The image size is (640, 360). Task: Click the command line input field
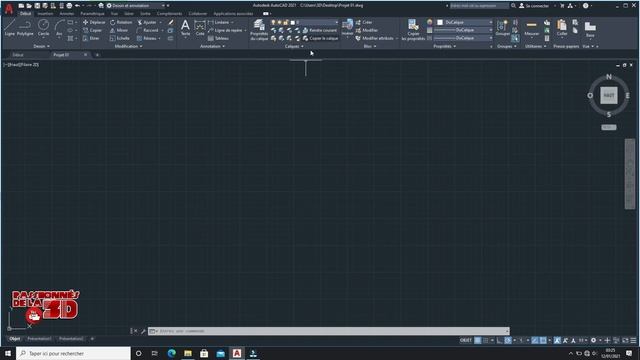click(x=329, y=331)
